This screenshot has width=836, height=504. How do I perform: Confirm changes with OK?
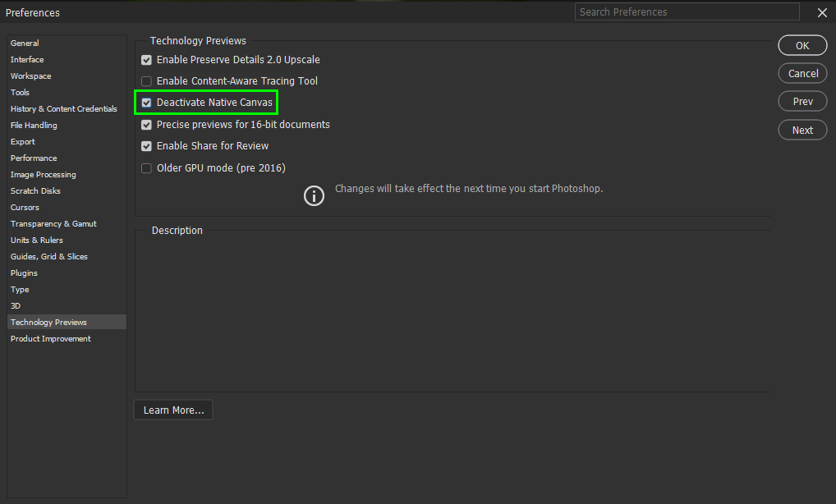click(x=802, y=45)
